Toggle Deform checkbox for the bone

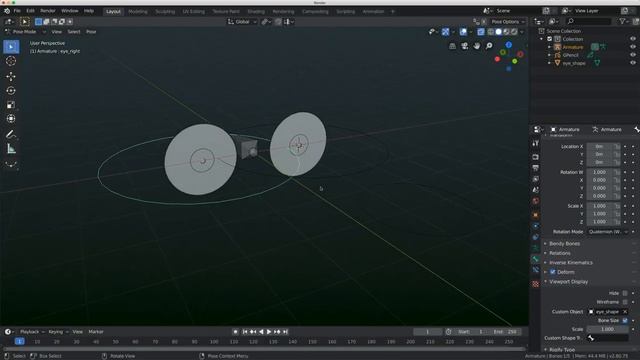[553, 272]
